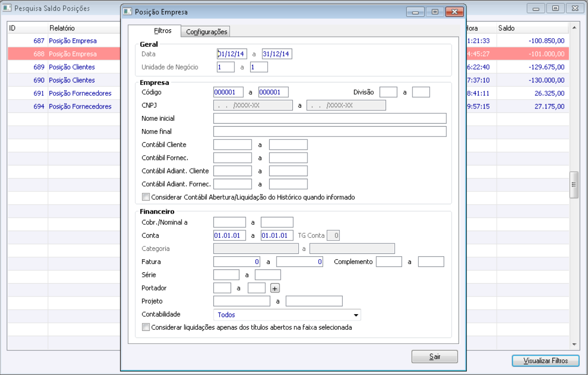Screen dimensions: 588x375
Task: Click scrollbar down arrow in Pesquisa window
Action: (574, 344)
